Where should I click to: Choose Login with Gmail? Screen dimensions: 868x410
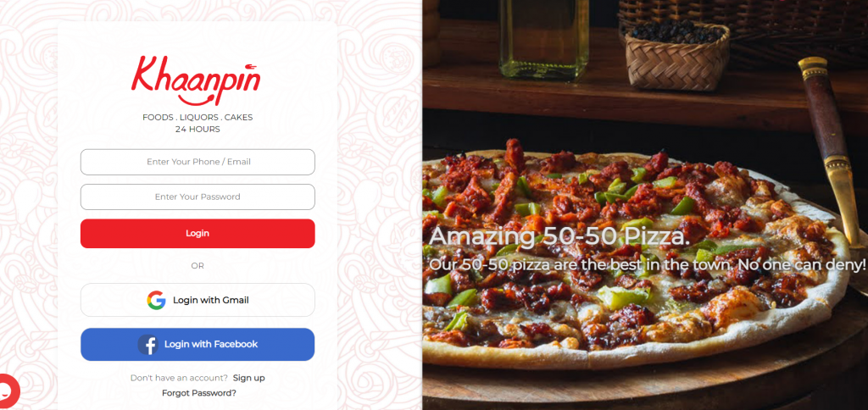coord(198,300)
